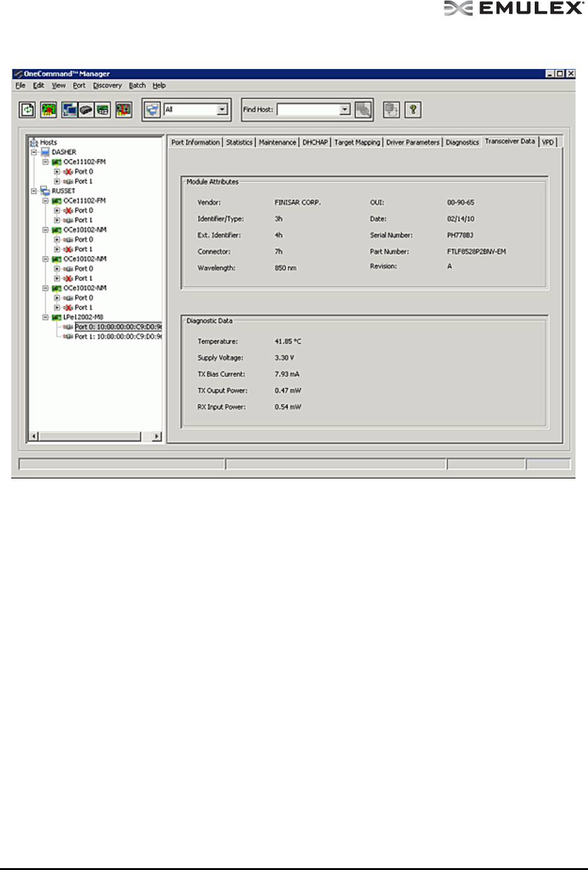The width and height of the screenshot is (588, 870).
Task: Select Port 0: 10:00:00:00:C9:D0 in tree
Action: pos(118,327)
